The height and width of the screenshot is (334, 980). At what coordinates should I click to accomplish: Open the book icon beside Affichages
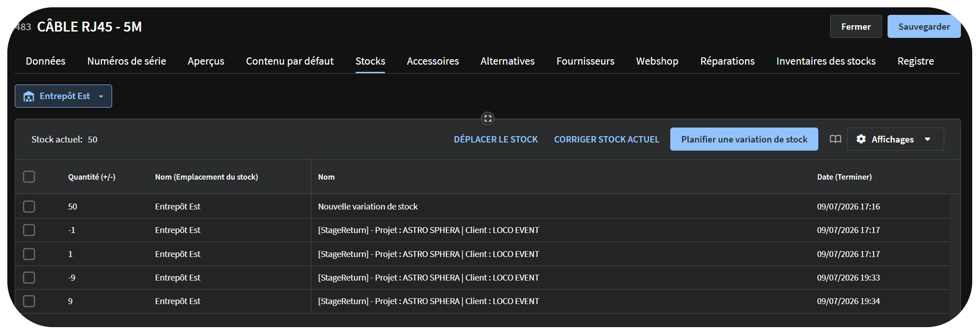(835, 139)
